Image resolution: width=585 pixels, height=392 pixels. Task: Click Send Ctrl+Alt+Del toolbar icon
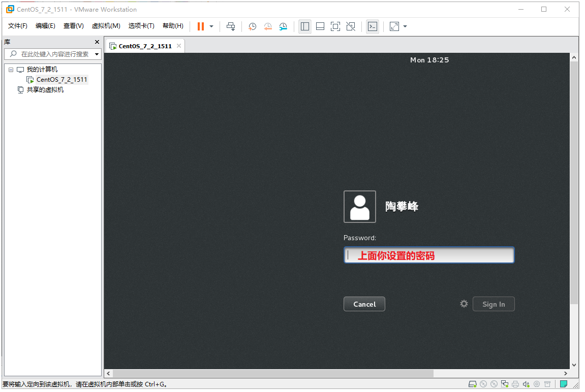click(231, 26)
